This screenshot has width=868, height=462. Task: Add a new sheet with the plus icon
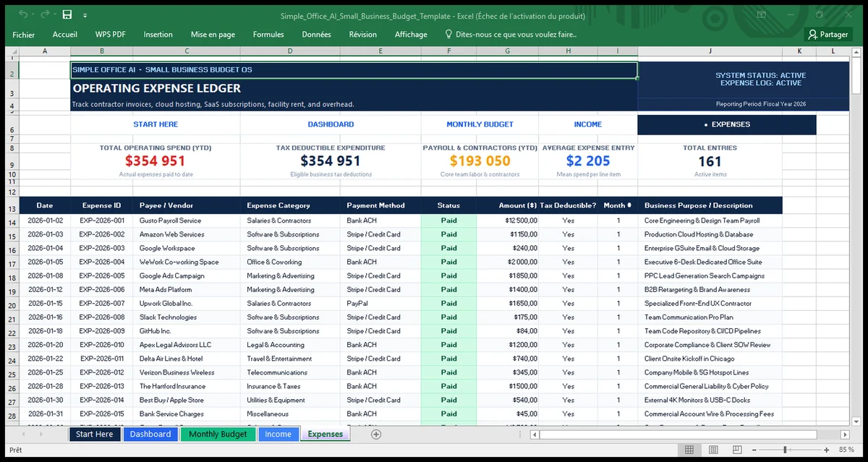click(x=376, y=434)
